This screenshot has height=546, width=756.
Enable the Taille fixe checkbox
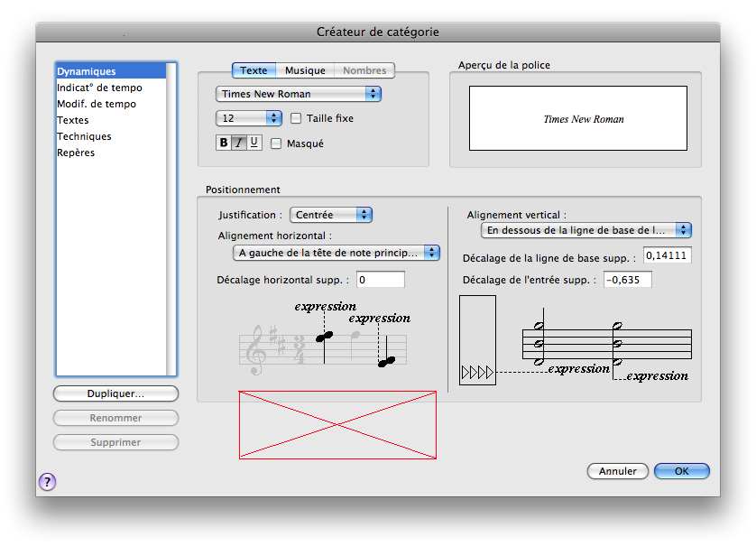pos(297,118)
